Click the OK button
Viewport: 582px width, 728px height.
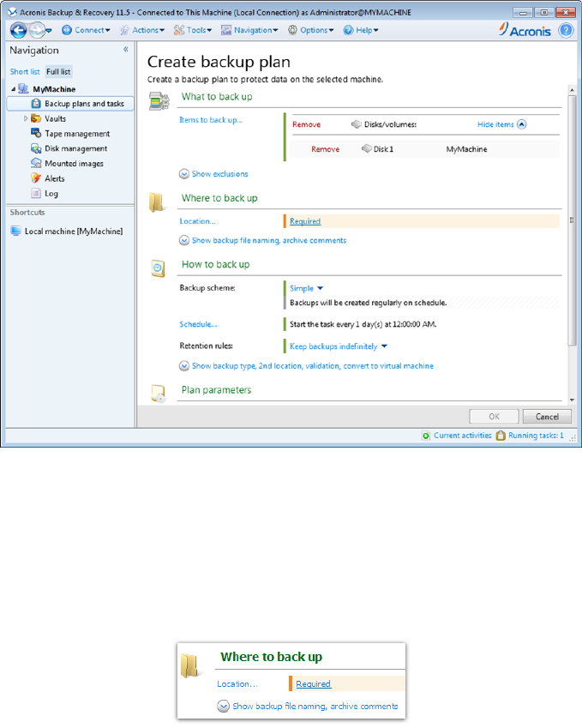pyautogui.click(x=494, y=417)
